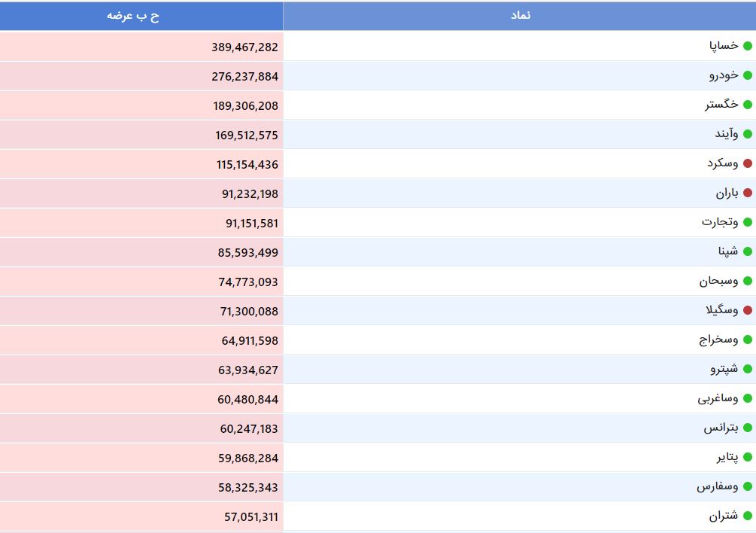756x533 pixels.
Task: Select the value 63,934,627
Action: (248, 370)
